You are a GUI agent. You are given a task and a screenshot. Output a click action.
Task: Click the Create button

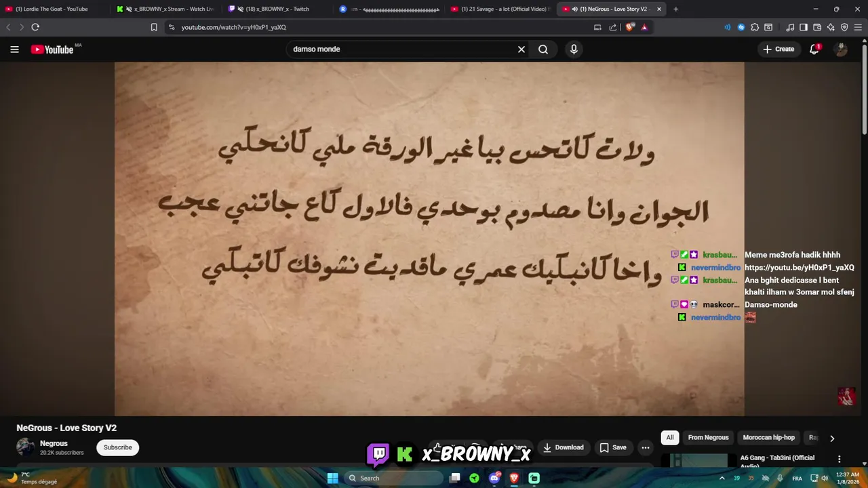[778, 49]
